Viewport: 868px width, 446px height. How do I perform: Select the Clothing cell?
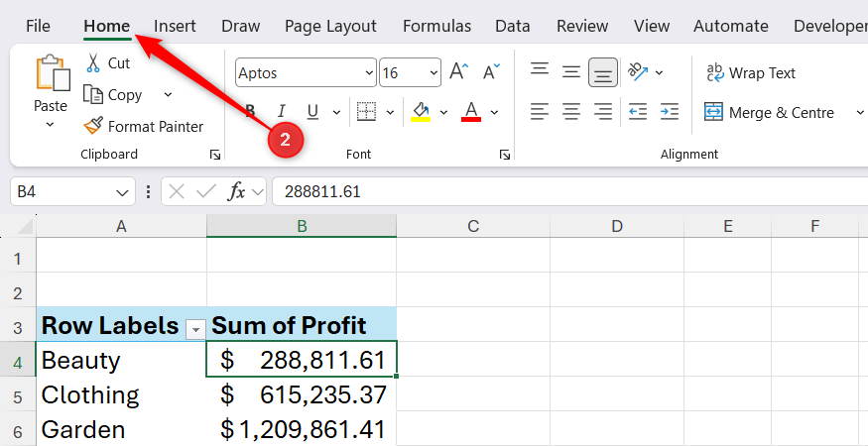point(121,395)
